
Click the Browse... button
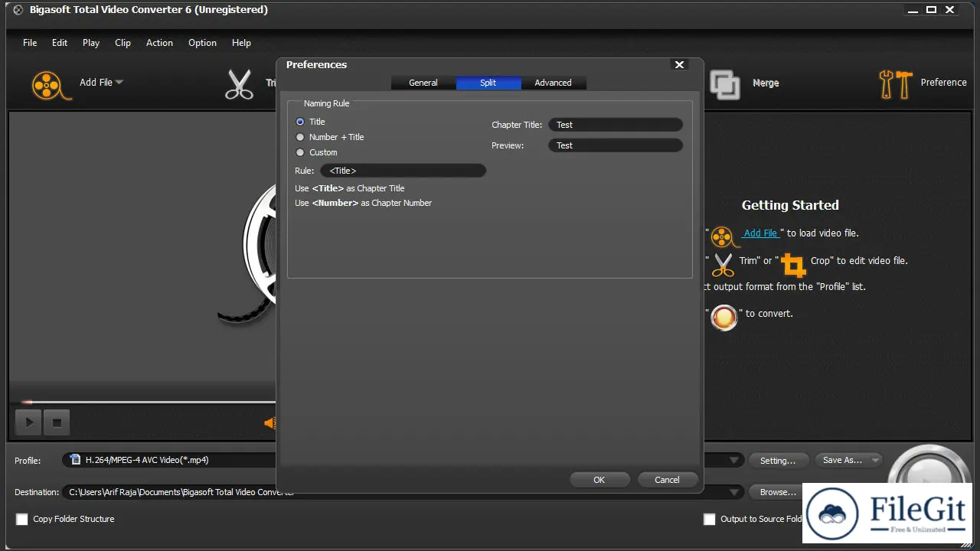tap(778, 492)
